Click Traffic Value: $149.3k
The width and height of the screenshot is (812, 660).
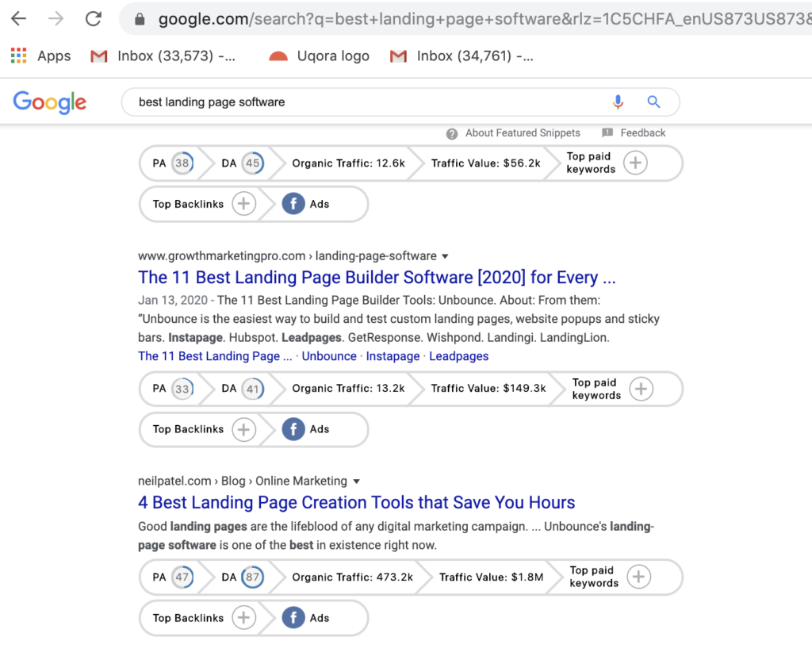488,389
